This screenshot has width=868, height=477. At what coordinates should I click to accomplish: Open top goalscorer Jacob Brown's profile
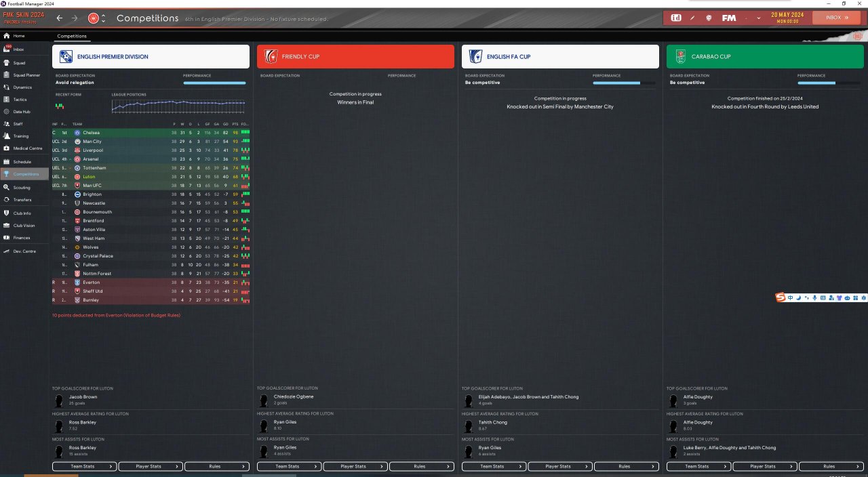[x=83, y=396]
